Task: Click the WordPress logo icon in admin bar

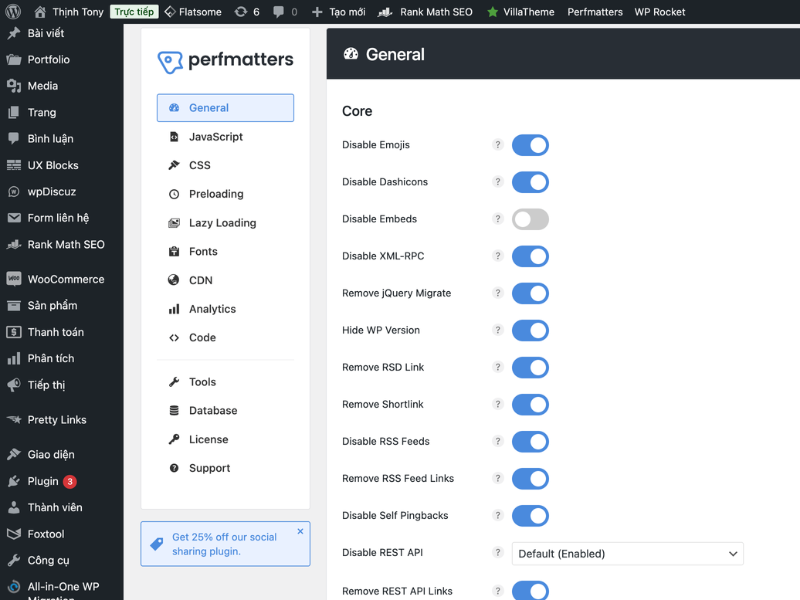Action: click(13, 11)
